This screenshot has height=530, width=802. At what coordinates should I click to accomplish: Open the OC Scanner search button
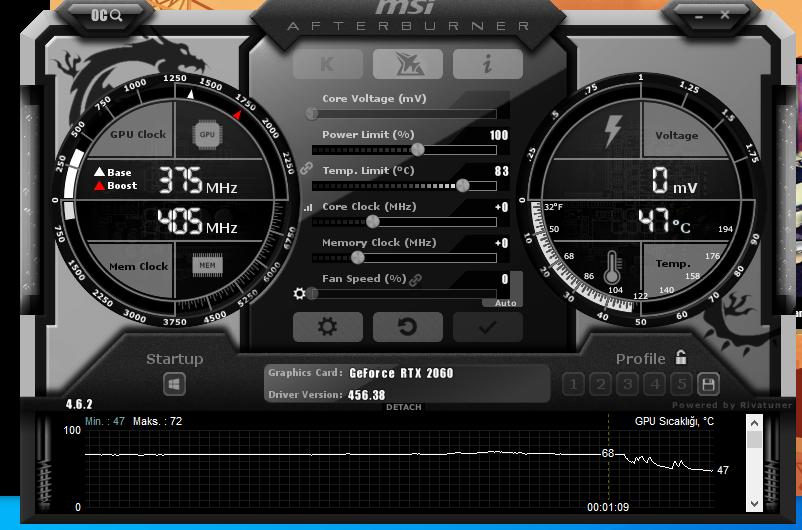(x=106, y=15)
